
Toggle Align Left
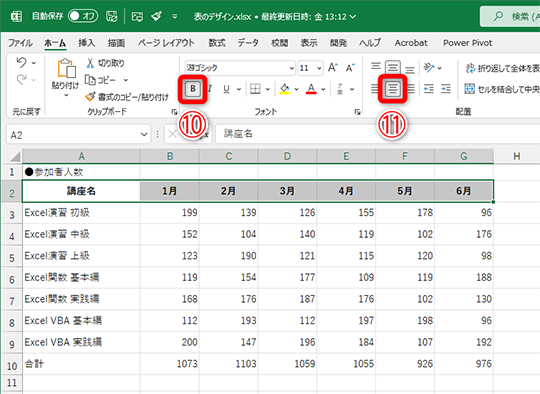(x=375, y=89)
